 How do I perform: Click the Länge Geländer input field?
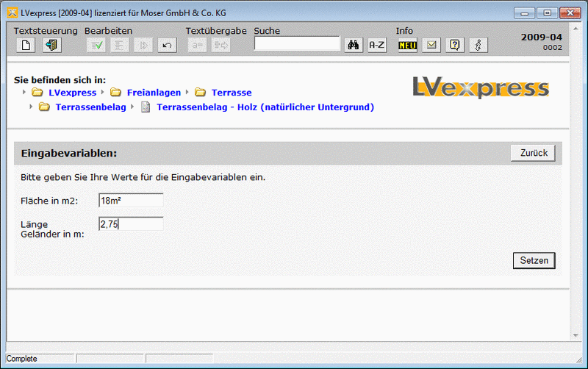(131, 224)
